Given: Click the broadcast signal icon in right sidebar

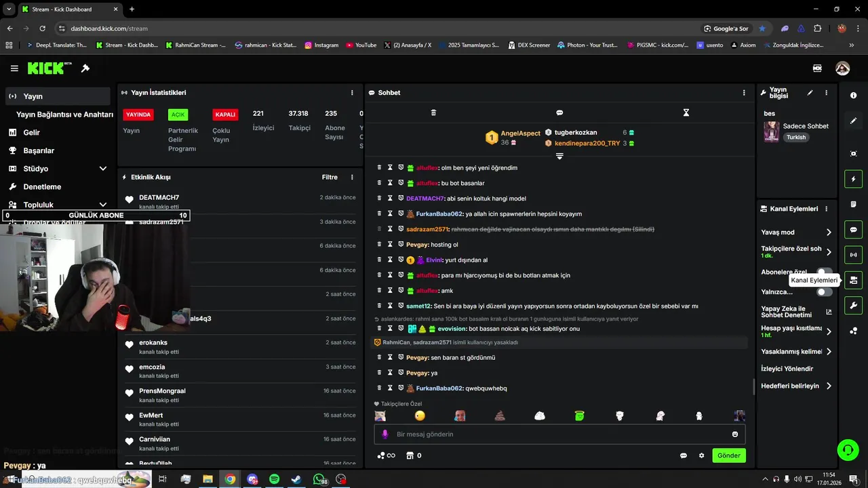Looking at the screenshot, I should point(854,255).
